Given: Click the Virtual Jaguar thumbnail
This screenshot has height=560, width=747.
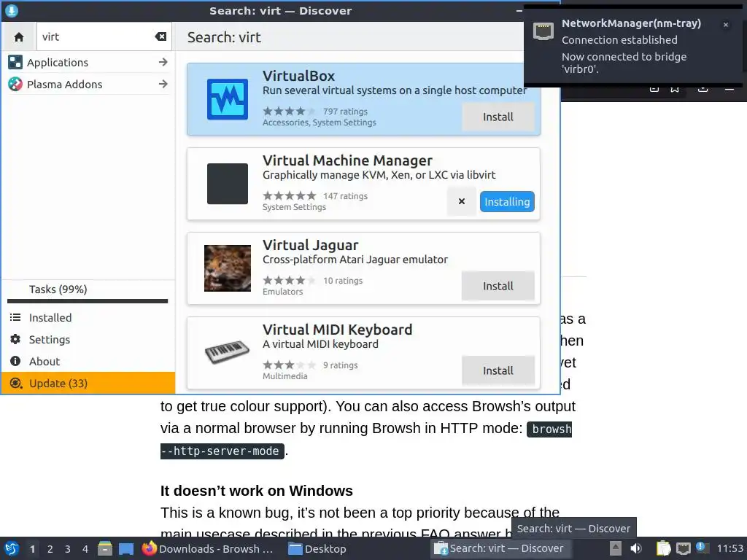Looking at the screenshot, I should point(228,268).
